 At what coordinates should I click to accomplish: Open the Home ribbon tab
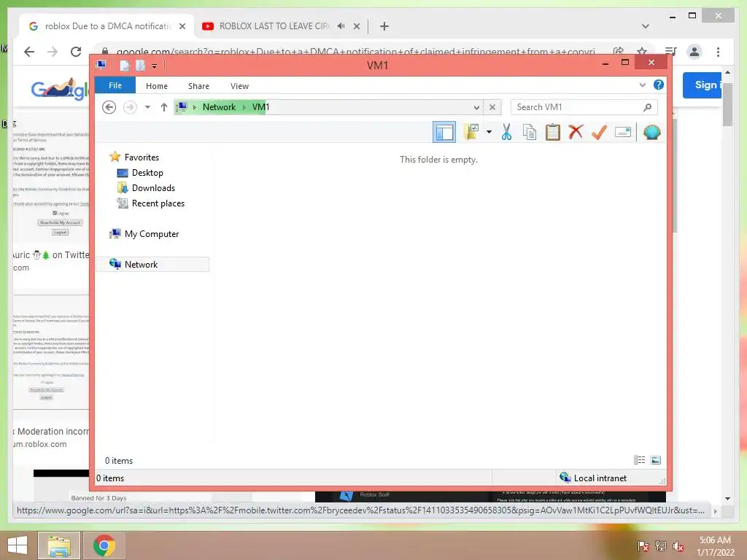tap(157, 86)
